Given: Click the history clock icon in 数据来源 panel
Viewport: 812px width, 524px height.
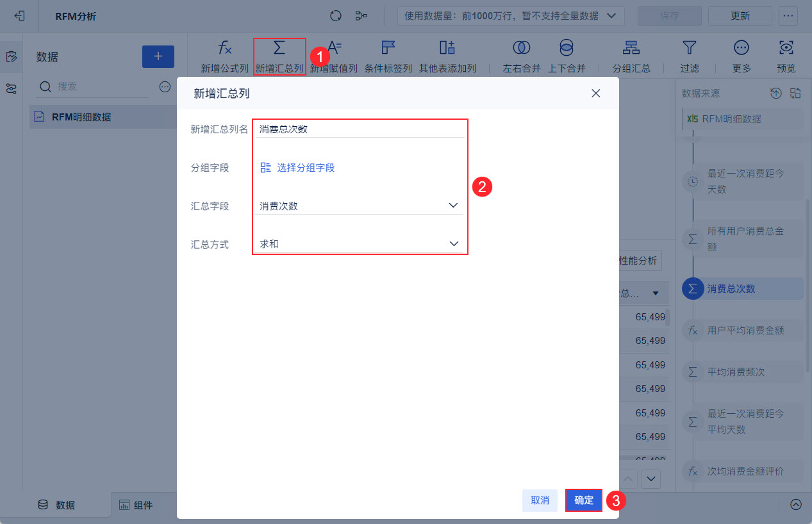Looking at the screenshot, I should click(x=775, y=94).
